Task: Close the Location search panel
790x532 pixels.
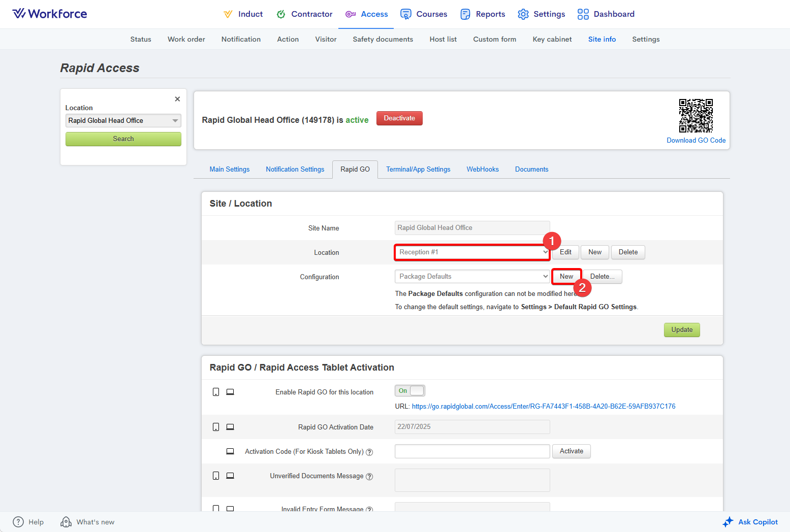Action: (177, 99)
